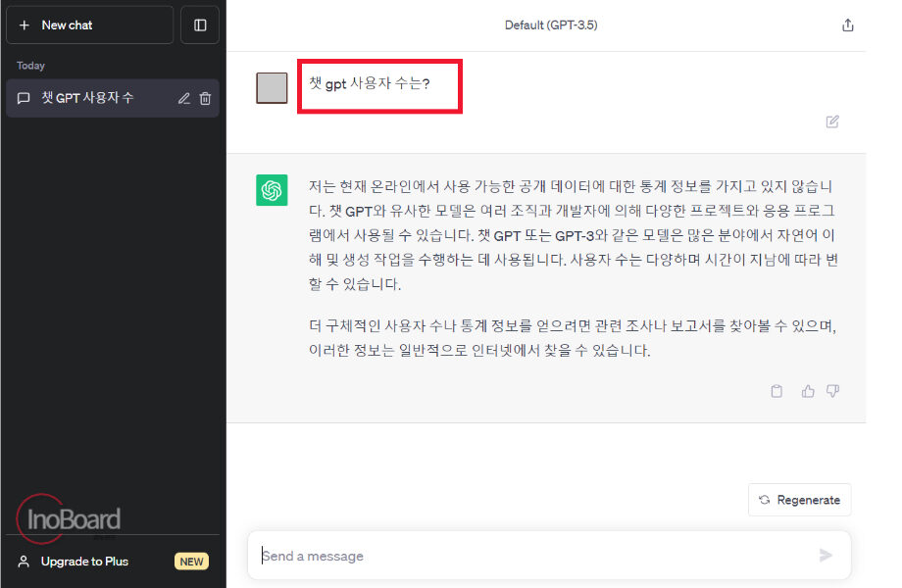Delete chat with the trash icon
Viewport: 902px width, 588px height.
pyautogui.click(x=205, y=98)
